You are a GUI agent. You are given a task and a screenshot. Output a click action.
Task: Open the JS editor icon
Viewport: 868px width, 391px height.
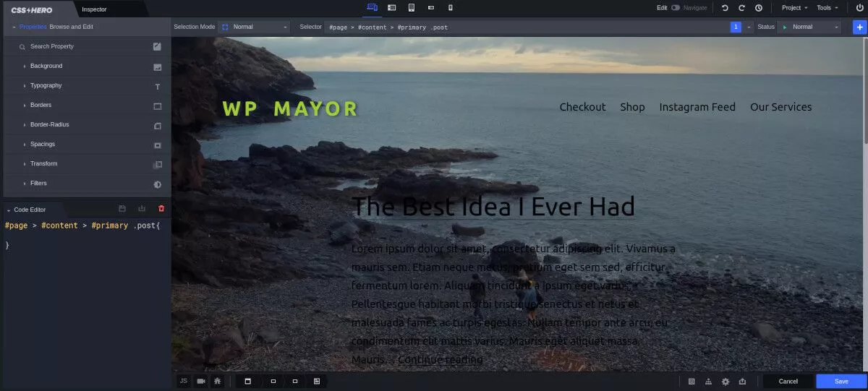point(183,381)
